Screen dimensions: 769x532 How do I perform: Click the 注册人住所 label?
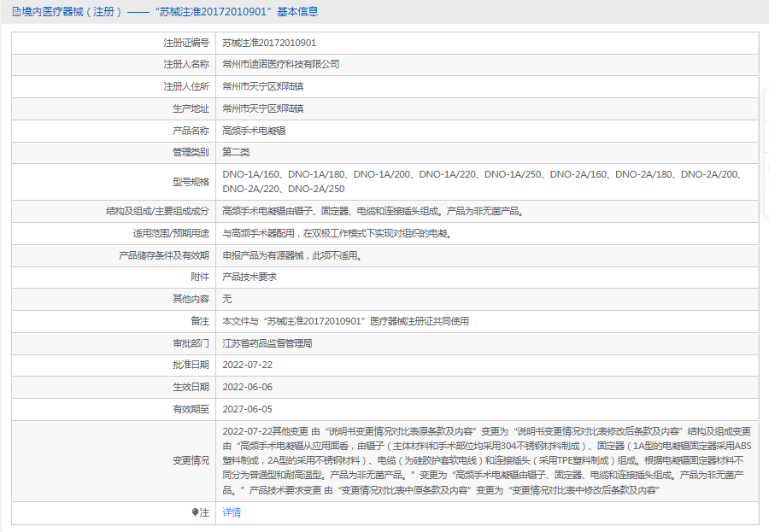(186, 87)
